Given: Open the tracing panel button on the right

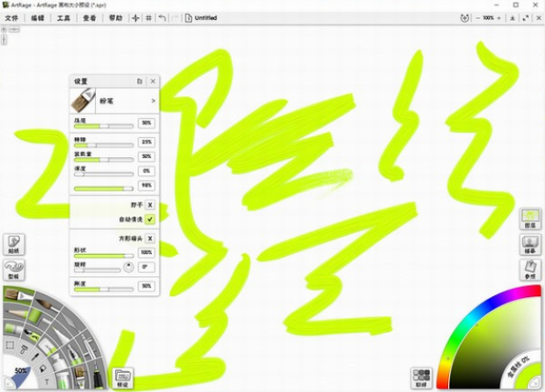Looking at the screenshot, I should point(530,245).
